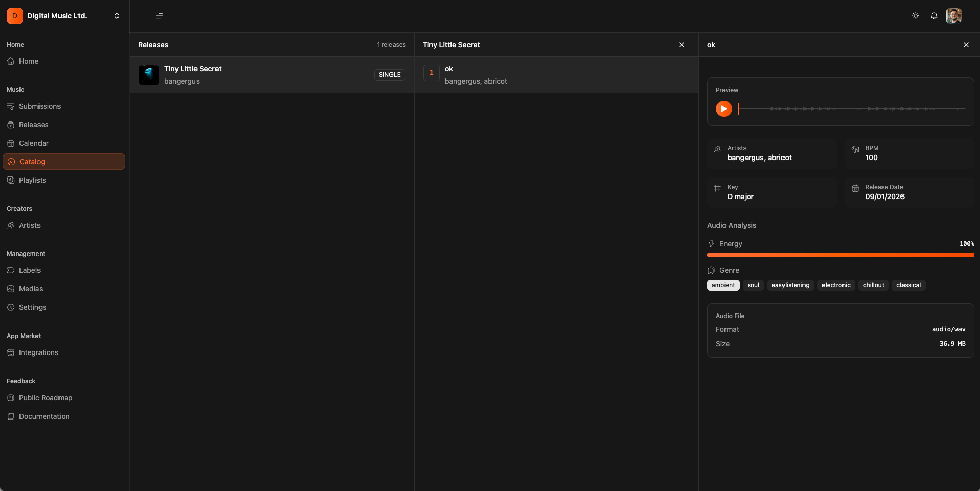Go to Home in the sidebar
Screen dimensions: 980x491
point(64,61)
